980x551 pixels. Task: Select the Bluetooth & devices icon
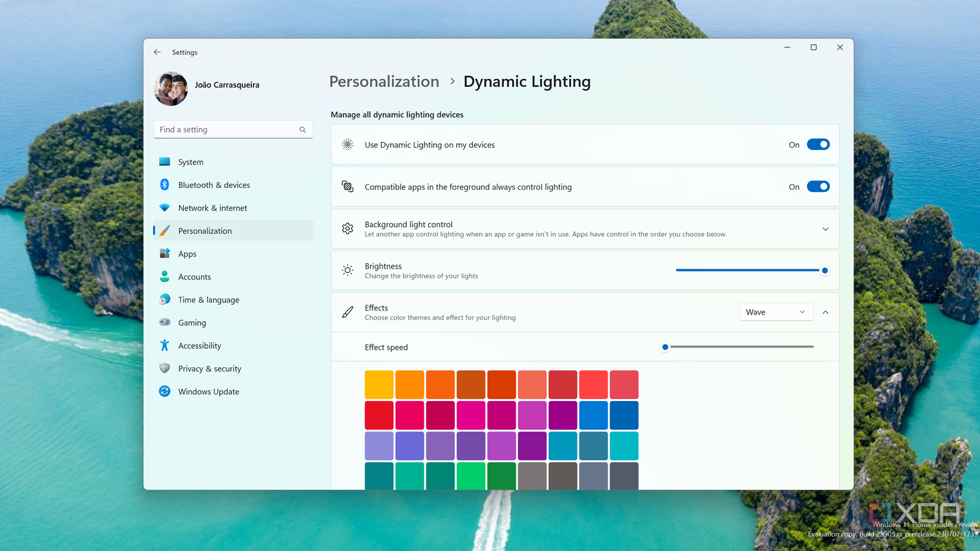[164, 185]
